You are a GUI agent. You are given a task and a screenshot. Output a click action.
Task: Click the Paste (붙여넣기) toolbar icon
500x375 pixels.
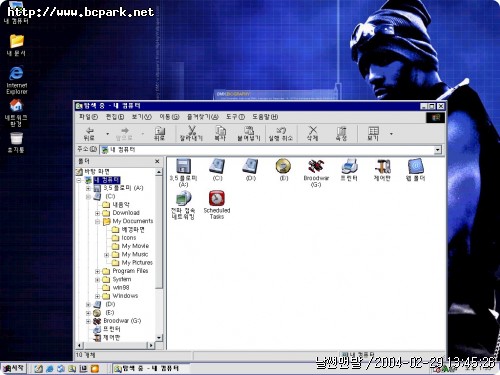[249, 130]
